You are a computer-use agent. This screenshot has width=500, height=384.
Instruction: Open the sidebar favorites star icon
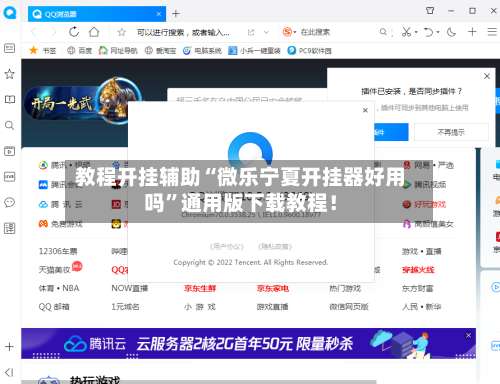point(9,74)
